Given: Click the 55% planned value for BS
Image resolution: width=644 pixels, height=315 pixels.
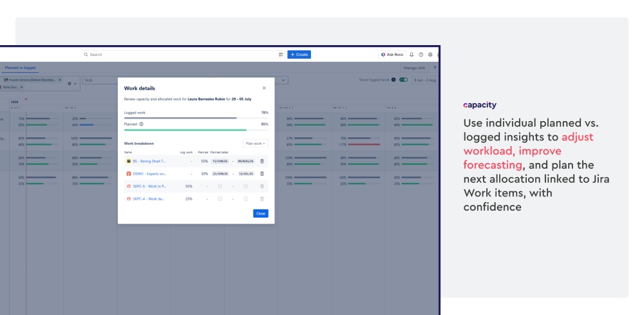Looking at the screenshot, I should (x=205, y=162).
